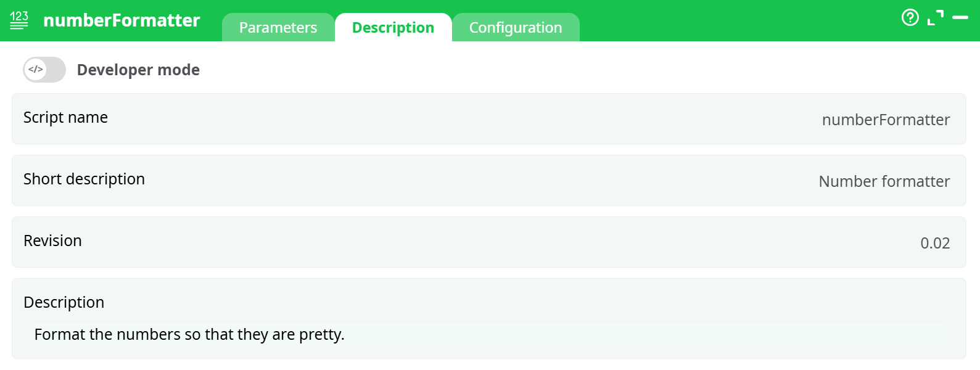Switch to the Parameters tab
The image size is (980, 370).
click(x=278, y=27)
